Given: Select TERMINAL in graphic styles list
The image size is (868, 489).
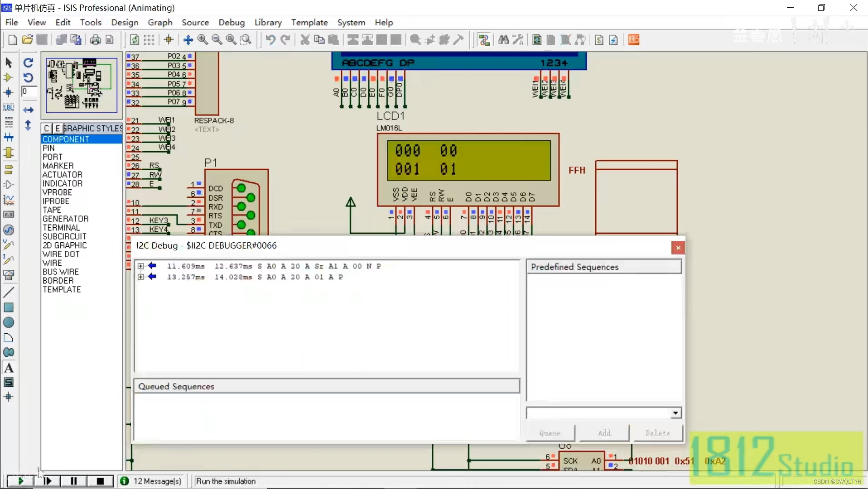Looking at the screenshot, I should (x=82, y=227).
